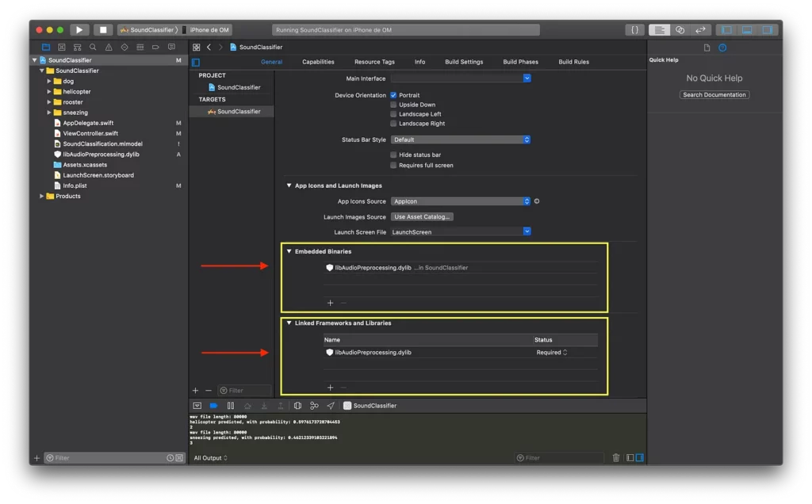Show the Assistant editor
Viewport: 812px width, 504px height.
coord(680,30)
